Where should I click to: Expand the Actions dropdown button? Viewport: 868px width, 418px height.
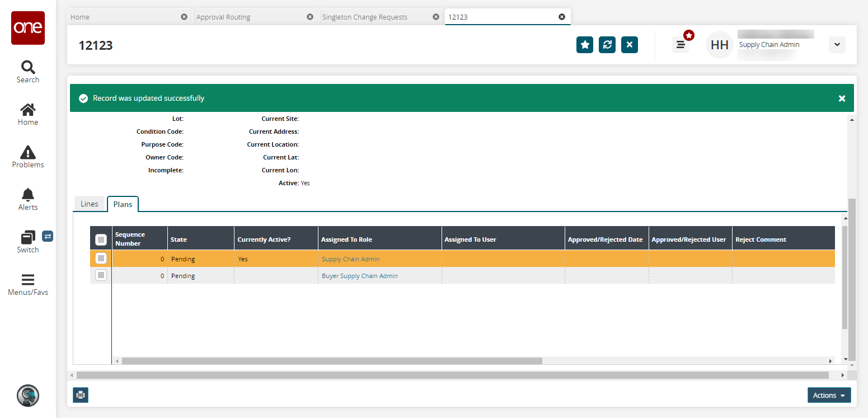(x=829, y=395)
